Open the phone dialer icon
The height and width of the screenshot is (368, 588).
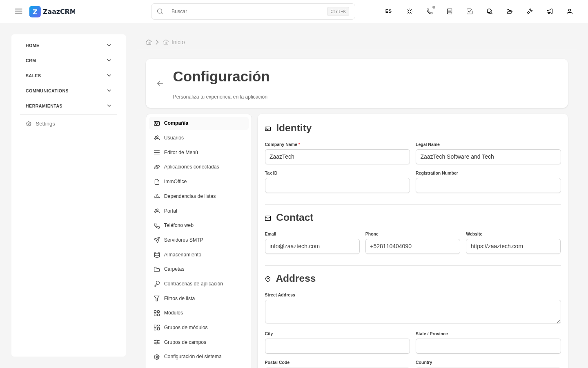pyautogui.click(x=430, y=11)
